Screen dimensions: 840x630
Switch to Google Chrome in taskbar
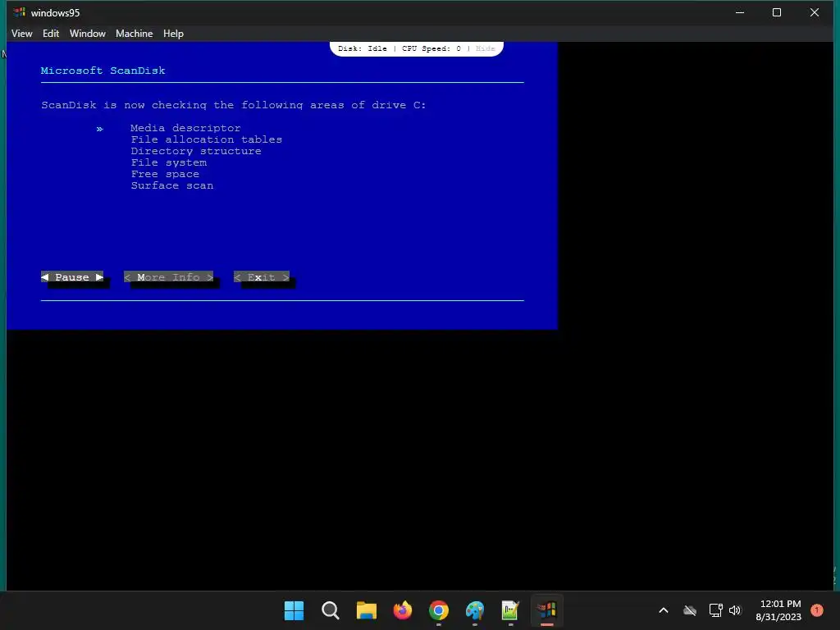coord(439,610)
